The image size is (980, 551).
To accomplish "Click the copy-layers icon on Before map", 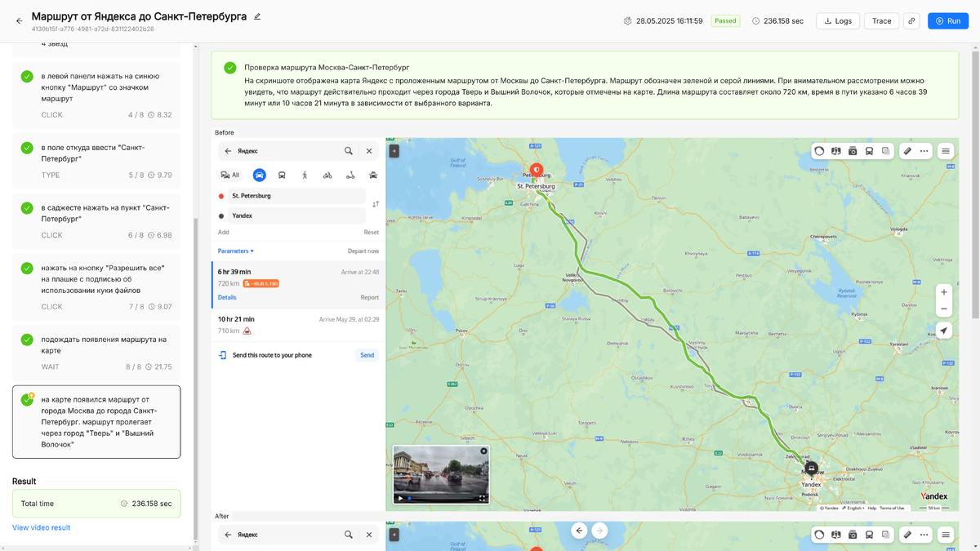I will click(x=885, y=151).
